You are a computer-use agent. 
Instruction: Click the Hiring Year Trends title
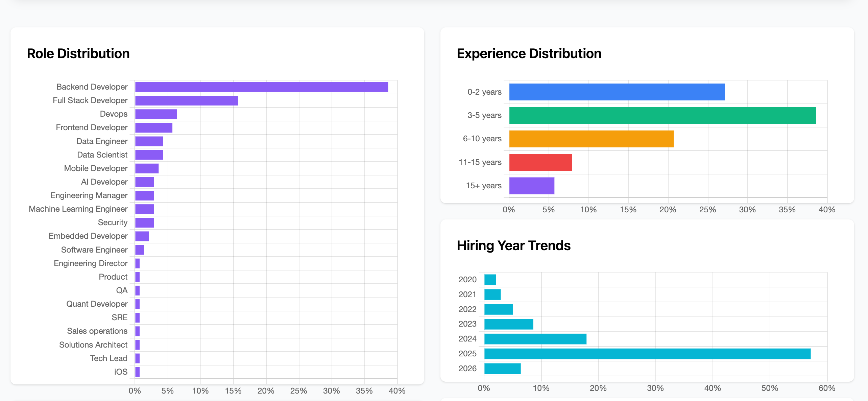pyautogui.click(x=513, y=245)
